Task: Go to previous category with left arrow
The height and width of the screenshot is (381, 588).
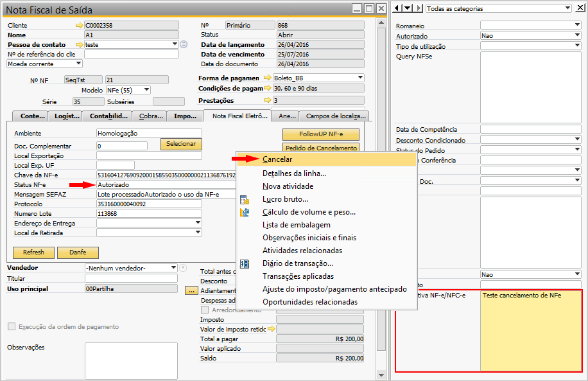Action: pyautogui.click(x=398, y=8)
